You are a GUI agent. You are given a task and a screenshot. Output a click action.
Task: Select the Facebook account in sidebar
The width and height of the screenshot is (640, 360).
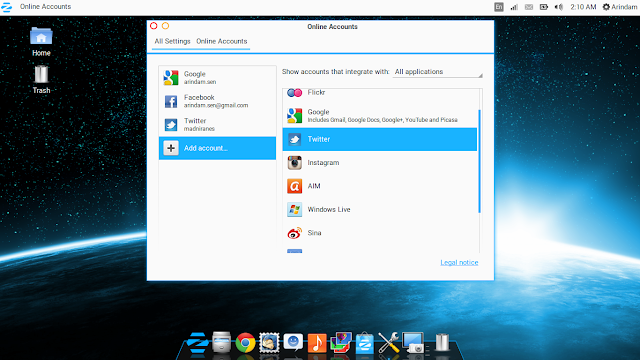point(217,101)
